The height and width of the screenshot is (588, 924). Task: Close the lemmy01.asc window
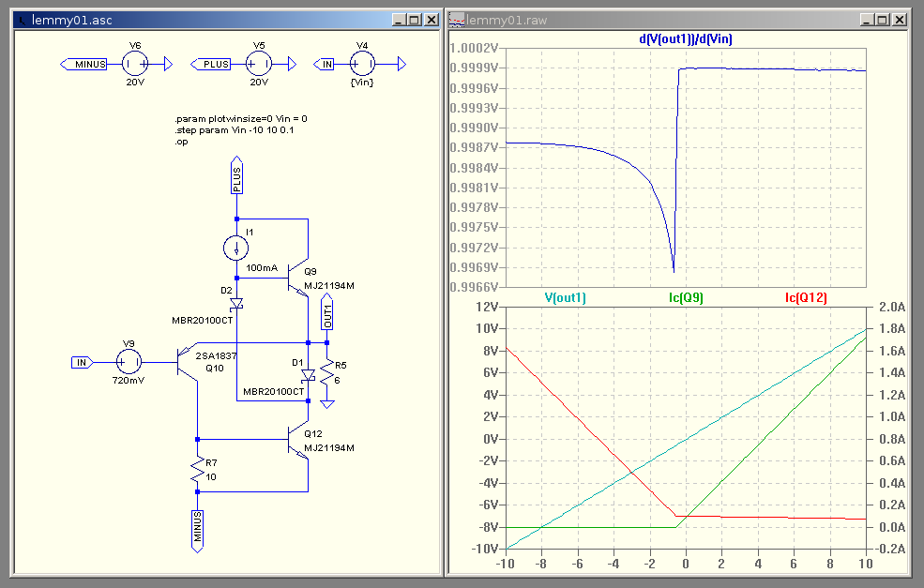click(x=432, y=20)
